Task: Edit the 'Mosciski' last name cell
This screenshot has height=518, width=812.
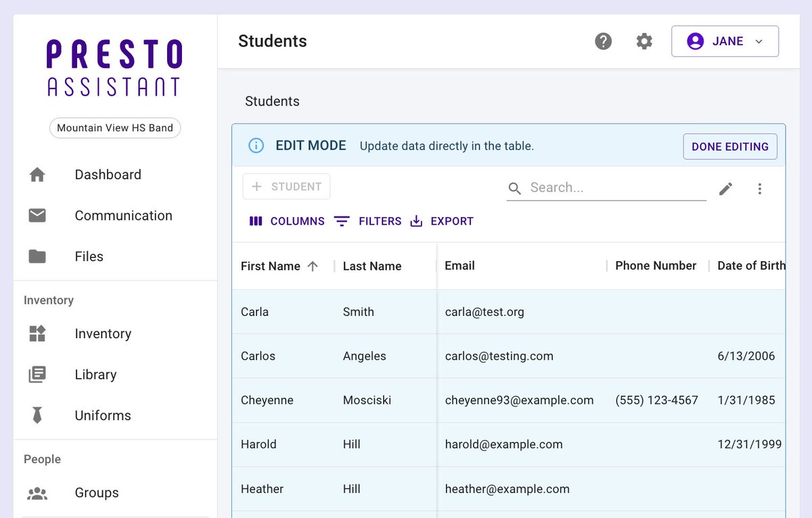Action: [386, 400]
